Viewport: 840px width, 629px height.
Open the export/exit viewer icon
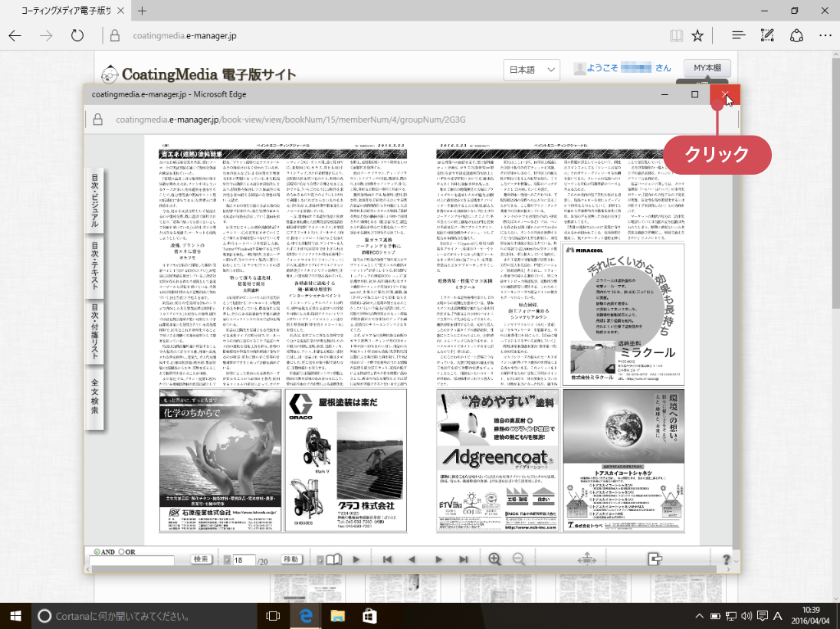(655, 559)
